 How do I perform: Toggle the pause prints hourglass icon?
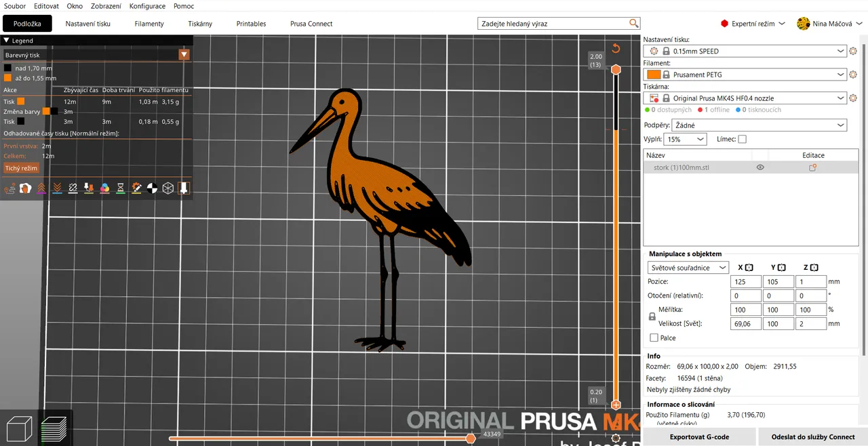point(120,188)
